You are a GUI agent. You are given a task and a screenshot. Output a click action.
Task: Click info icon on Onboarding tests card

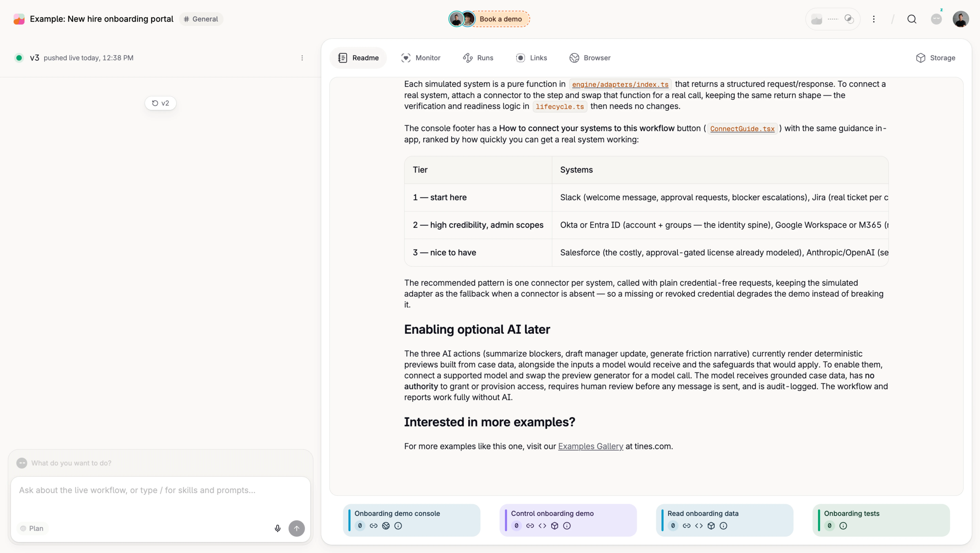[843, 526]
